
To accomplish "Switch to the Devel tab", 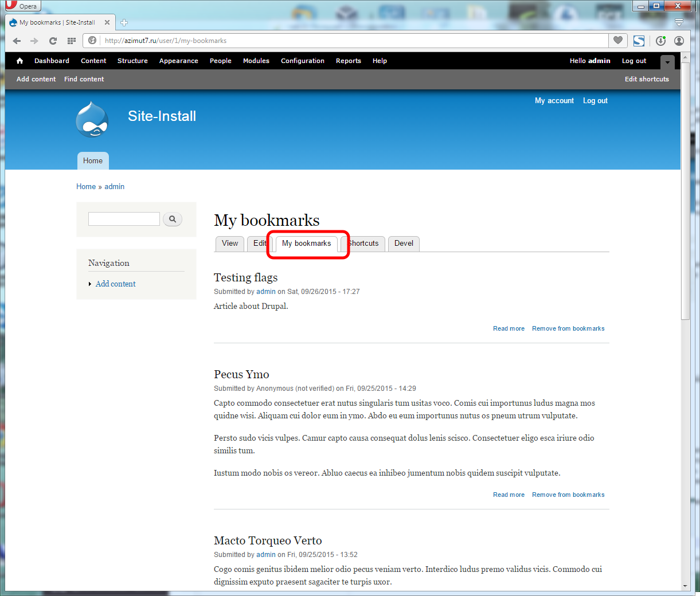I will [404, 244].
